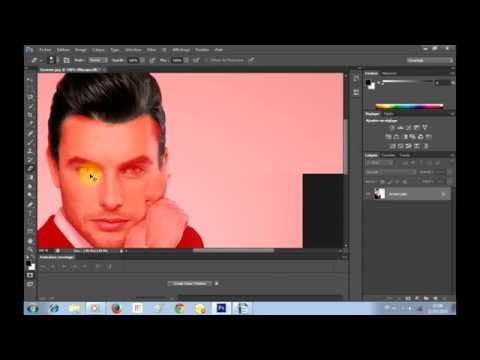Add a Curves adjustment layer
The image size is (480, 360).
[x=408, y=127]
